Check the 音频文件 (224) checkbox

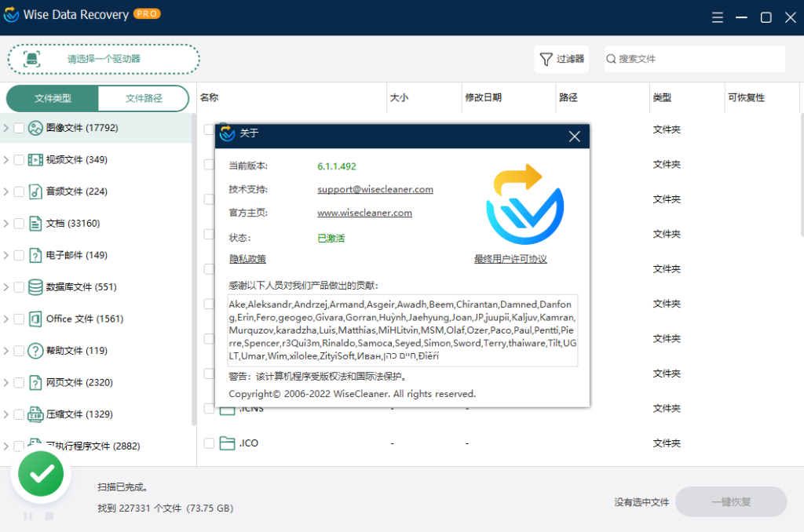pos(19,191)
